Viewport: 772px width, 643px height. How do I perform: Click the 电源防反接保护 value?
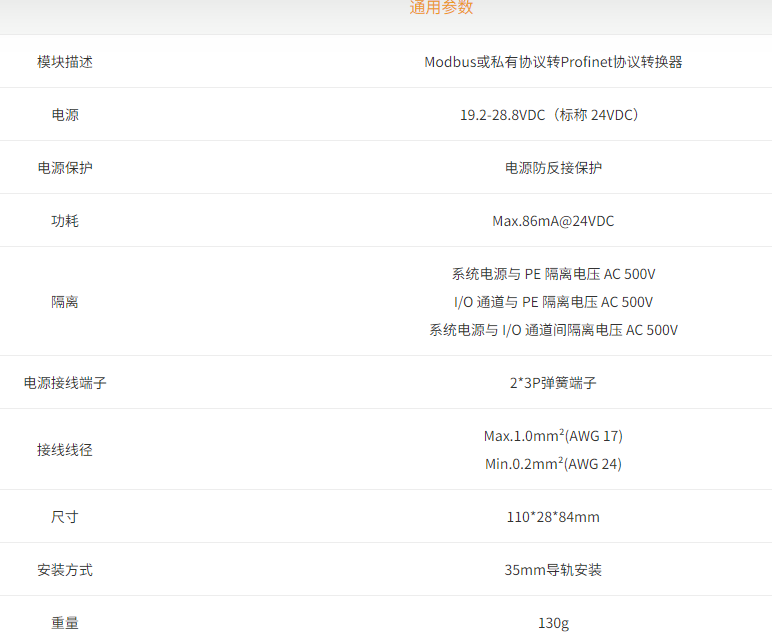[x=553, y=168]
